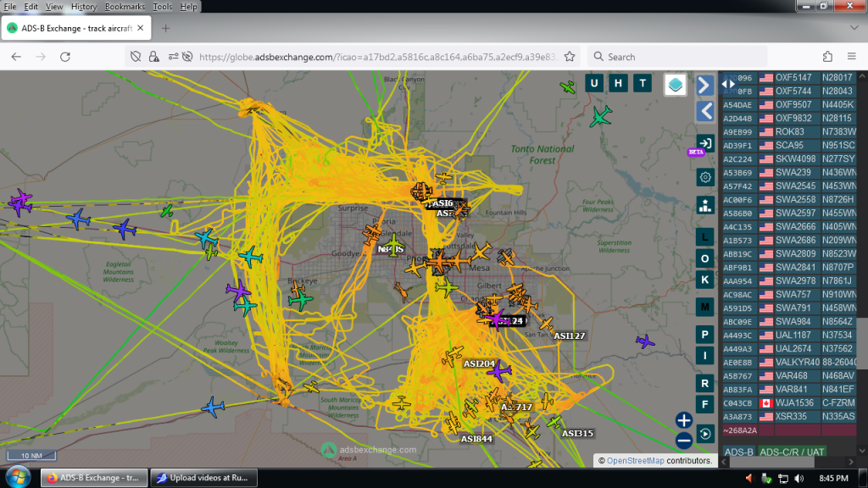Toggle the K map button
This screenshot has height=488, width=868.
(x=704, y=280)
